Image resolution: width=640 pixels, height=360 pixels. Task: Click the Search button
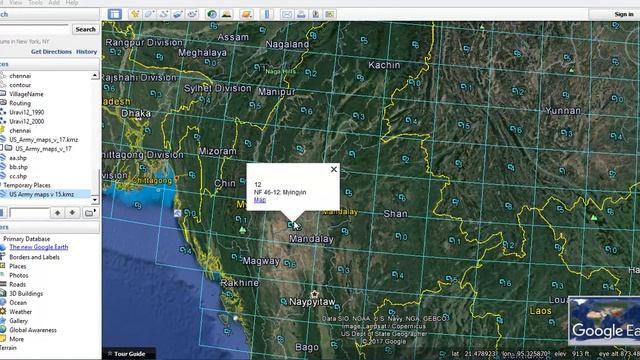point(85,29)
